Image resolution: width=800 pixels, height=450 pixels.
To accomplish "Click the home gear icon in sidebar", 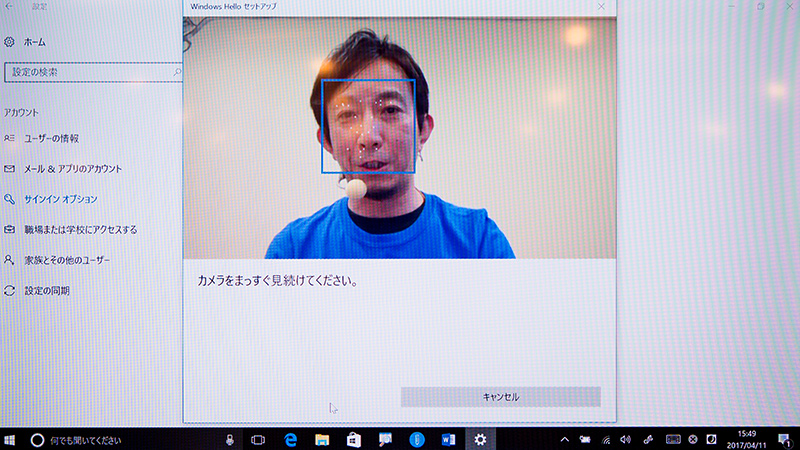I will point(9,42).
